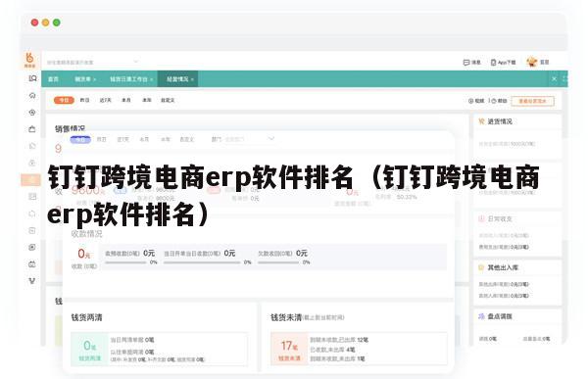
Task: Select the blue 今日 pill under 销售情况
Action: [x=80, y=139]
